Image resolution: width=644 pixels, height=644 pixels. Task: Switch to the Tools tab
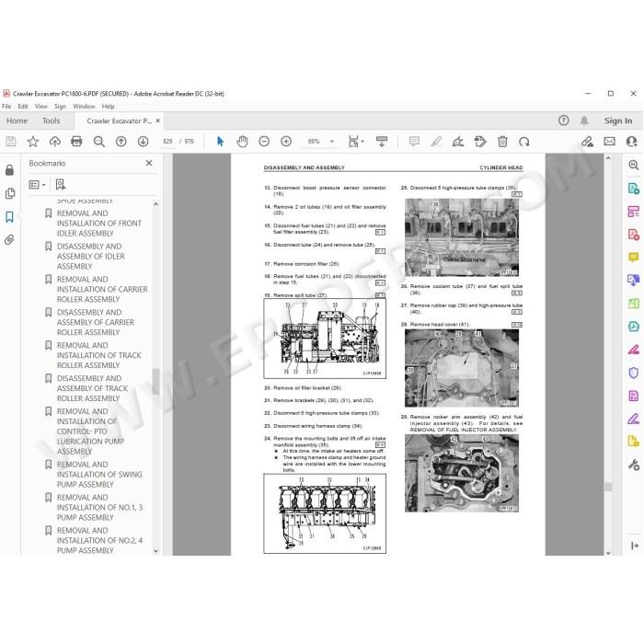(x=52, y=121)
